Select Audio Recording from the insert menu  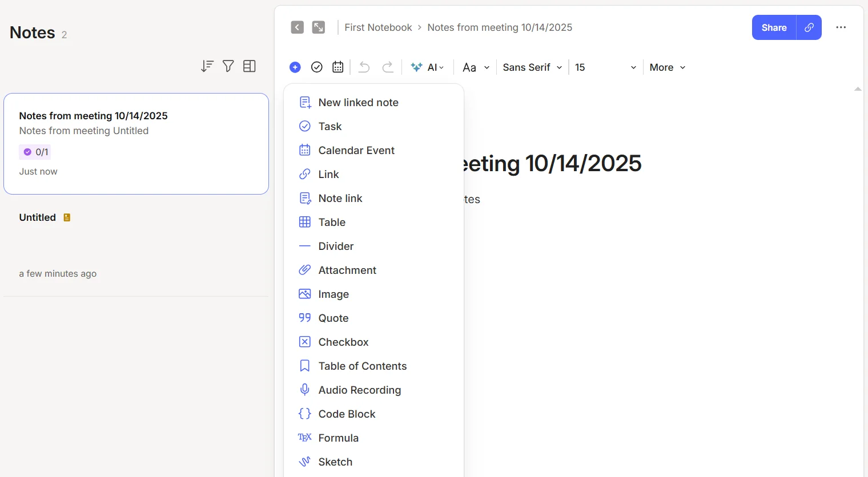[359, 390]
